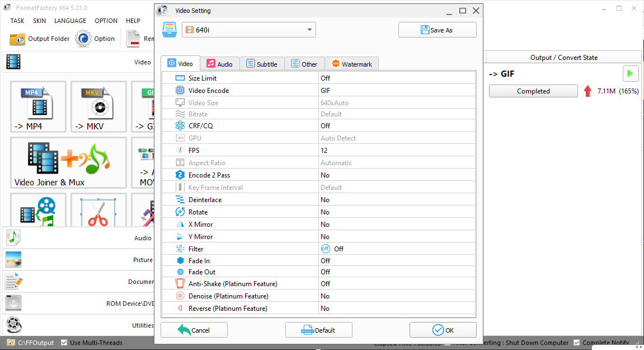Toggle Complete Notify checkbox
Viewport: 644px width, 350px height.
[577, 343]
